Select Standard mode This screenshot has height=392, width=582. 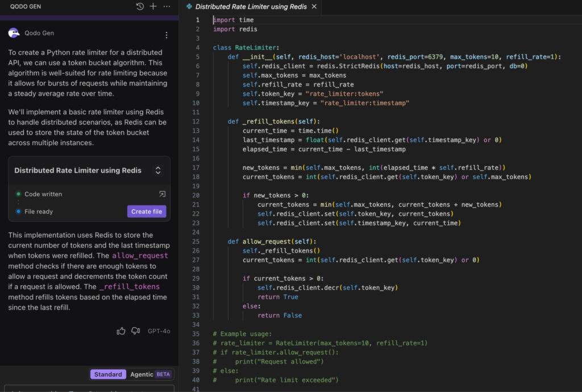coord(108,374)
